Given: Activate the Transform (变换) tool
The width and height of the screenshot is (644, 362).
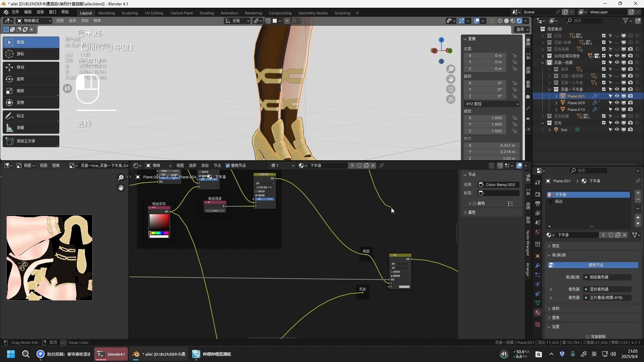Looking at the screenshot, I should coord(31,103).
